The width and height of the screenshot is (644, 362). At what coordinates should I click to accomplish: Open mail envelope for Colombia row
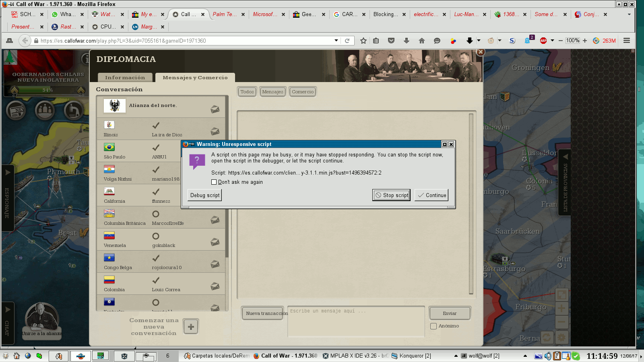point(215,286)
